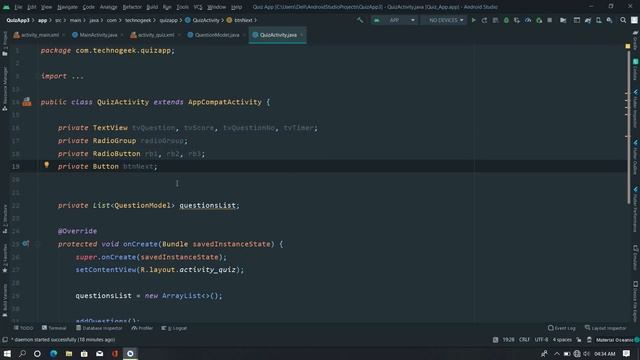The height and width of the screenshot is (360, 640).
Task: Open the Resource Manager side panel
Action: click(x=5, y=89)
